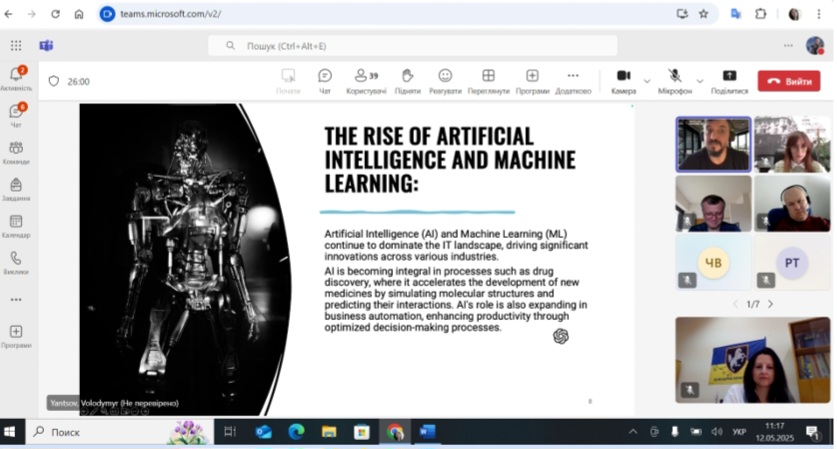The width and height of the screenshot is (837, 449).
Task: Open Microsoft Word from the Windows taskbar
Action: click(x=427, y=432)
